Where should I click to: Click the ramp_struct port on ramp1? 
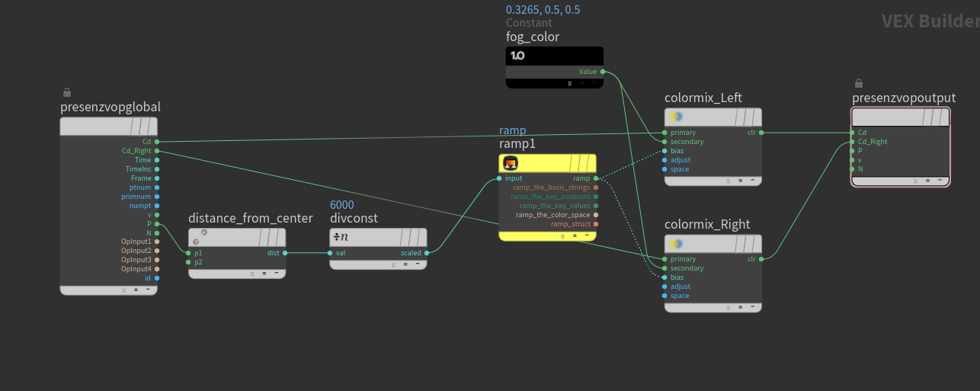coord(596,224)
